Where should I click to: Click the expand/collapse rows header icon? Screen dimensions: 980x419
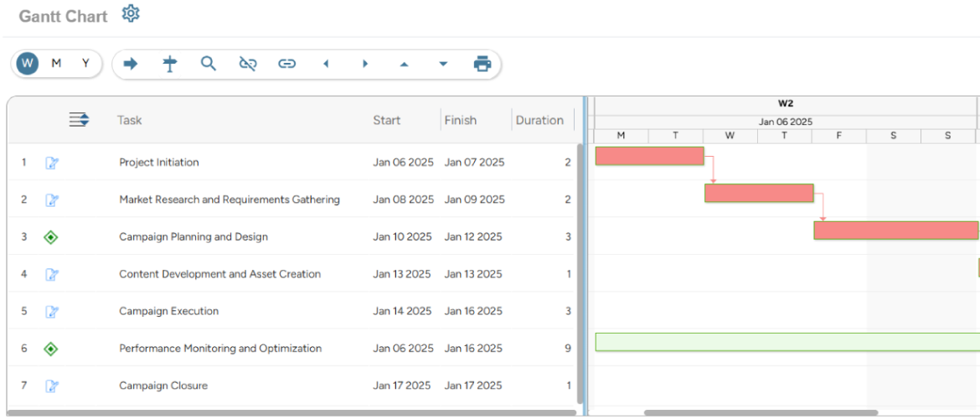(x=80, y=120)
